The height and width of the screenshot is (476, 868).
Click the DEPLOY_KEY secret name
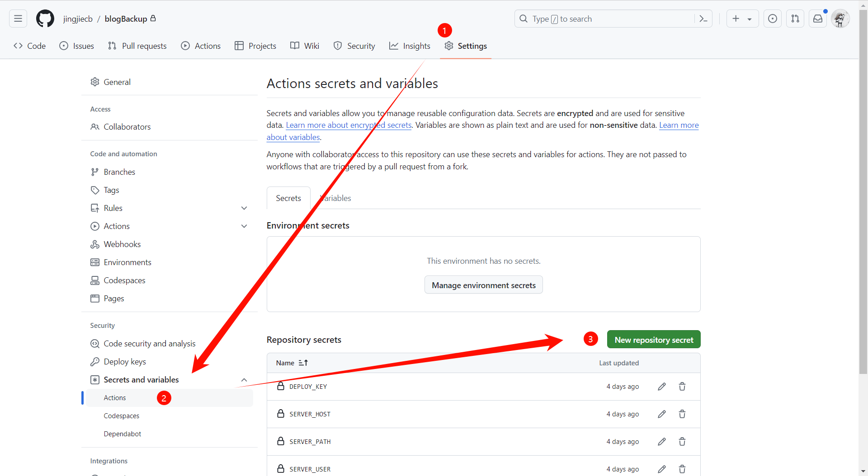(x=308, y=387)
